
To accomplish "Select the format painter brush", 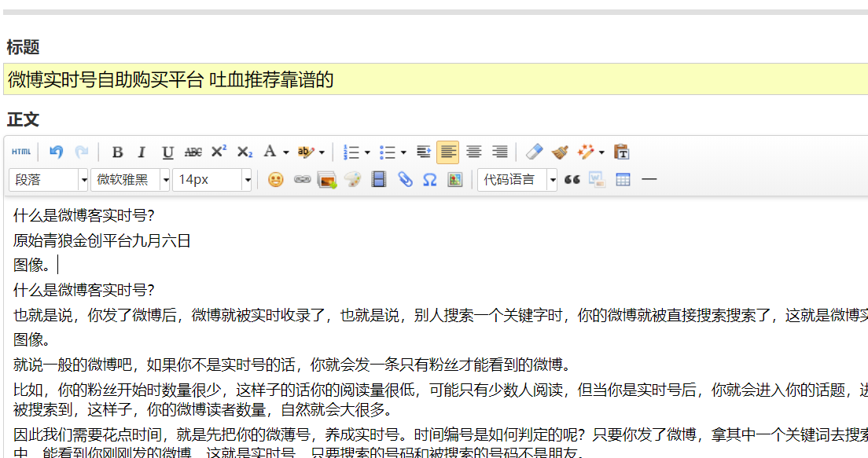I will point(560,152).
